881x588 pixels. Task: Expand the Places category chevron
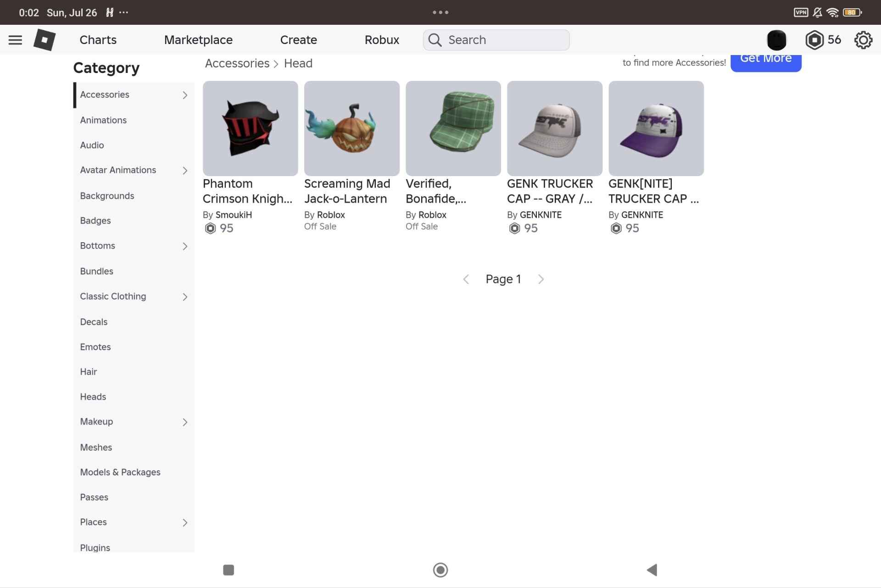tap(185, 522)
